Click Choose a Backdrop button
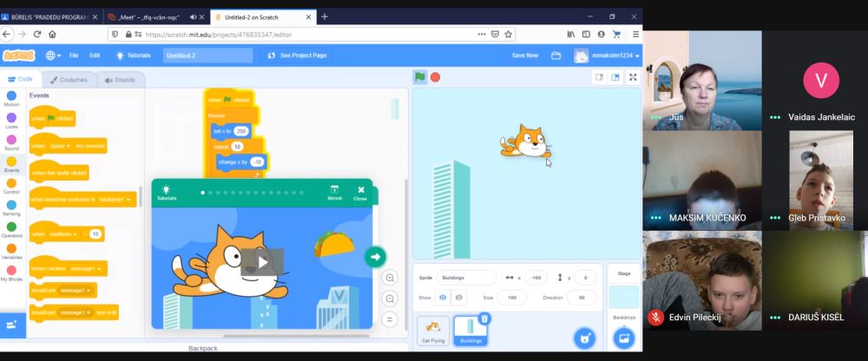The height and width of the screenshot is (361, 868). coord(624,338)
